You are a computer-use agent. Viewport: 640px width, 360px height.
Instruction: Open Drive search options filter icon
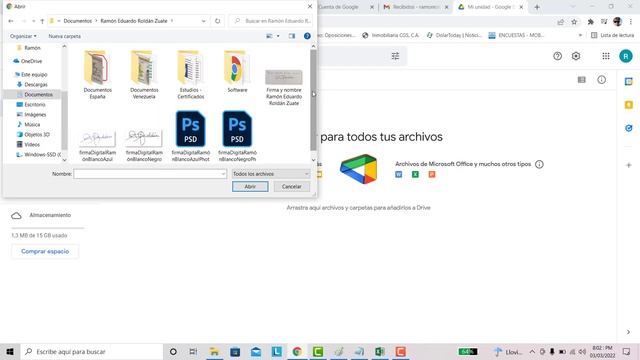395,56
